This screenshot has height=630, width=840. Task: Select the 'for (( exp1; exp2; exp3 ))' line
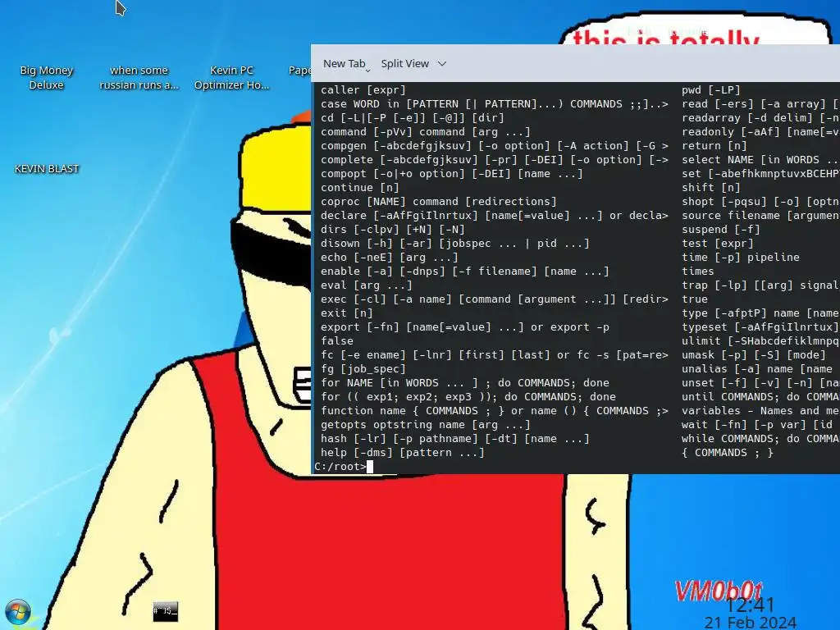468,396
